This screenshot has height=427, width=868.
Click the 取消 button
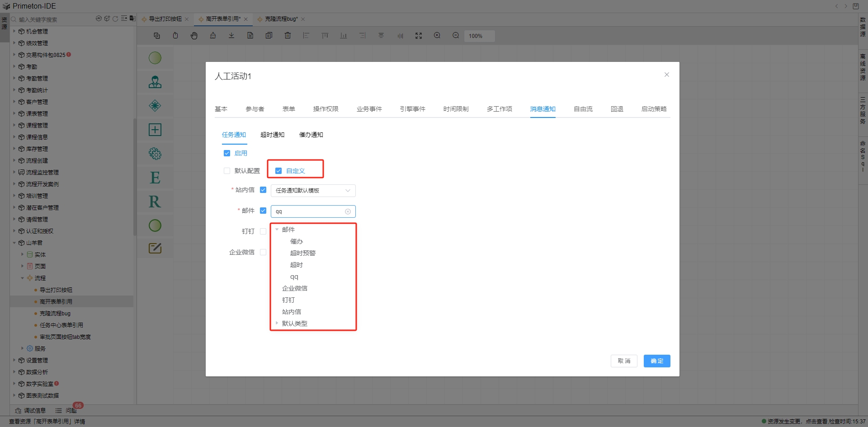pos(624,361)
